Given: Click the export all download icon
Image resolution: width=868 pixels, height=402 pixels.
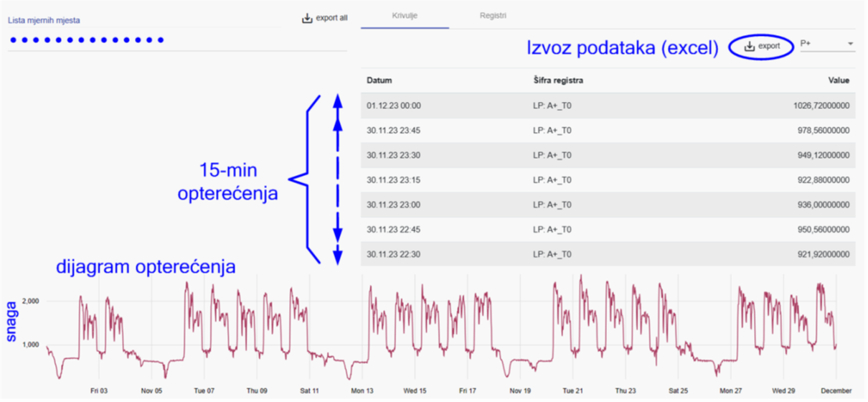Looking at the screenshot, I should pyautogui.click(x=308, y=18).
